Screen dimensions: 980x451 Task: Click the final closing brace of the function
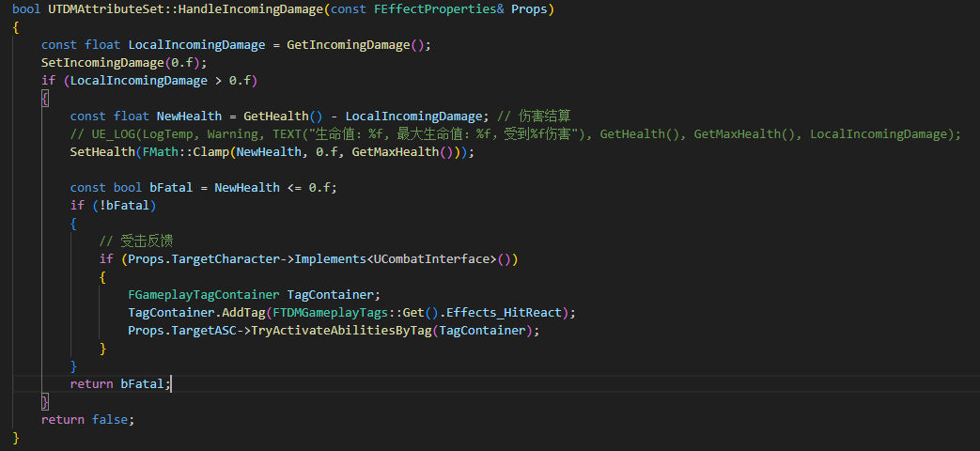coord(16,437)
